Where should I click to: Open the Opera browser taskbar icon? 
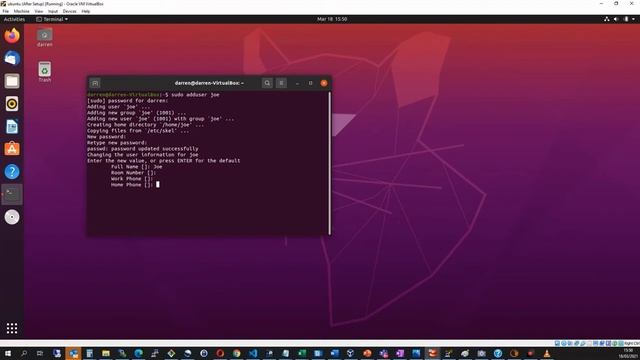tap(220, 353)
